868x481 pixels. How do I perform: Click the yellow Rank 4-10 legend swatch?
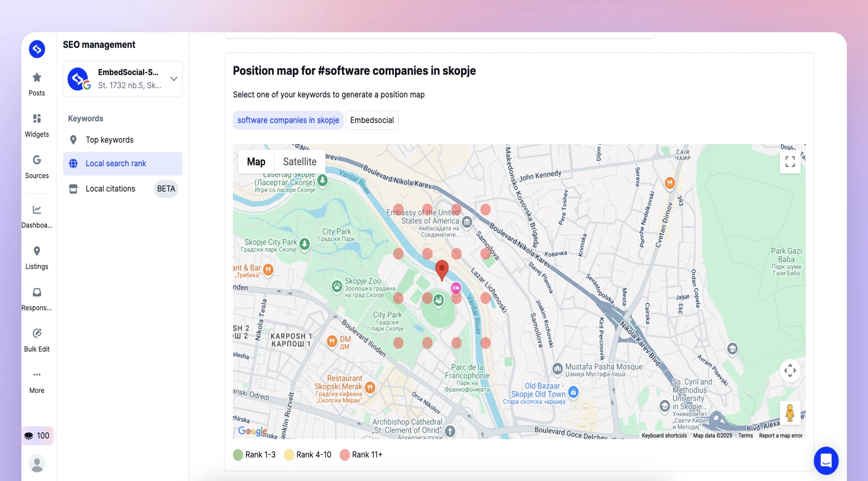[x=289, y=455]
